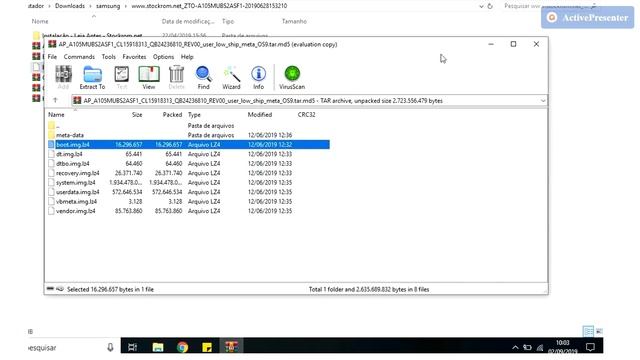Screen dimensions: 640x360
Task: Click the Delete toolbar icon
Action: tap(176, 78)
